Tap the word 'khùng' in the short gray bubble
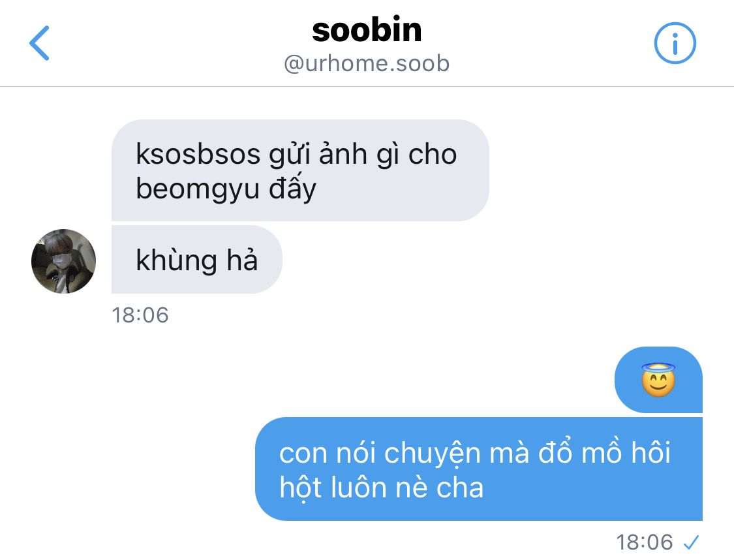Viewport: 734px width, 560px height. 176,260
